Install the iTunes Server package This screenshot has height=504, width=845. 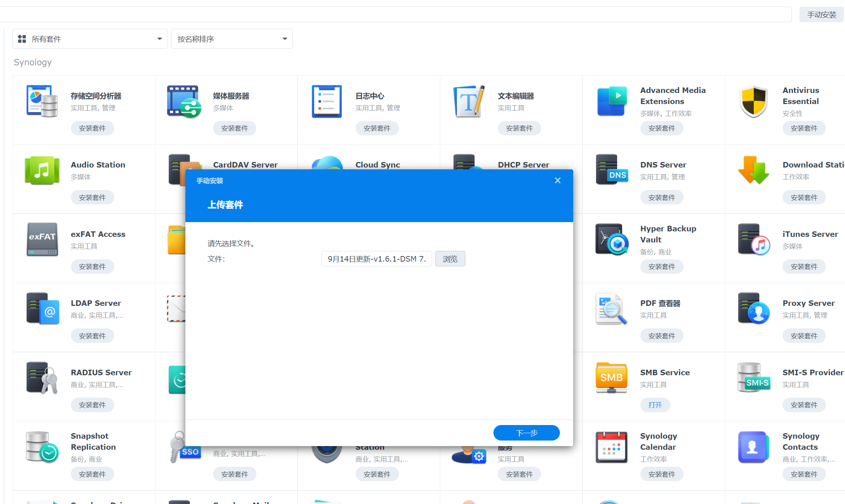point(804,267)
